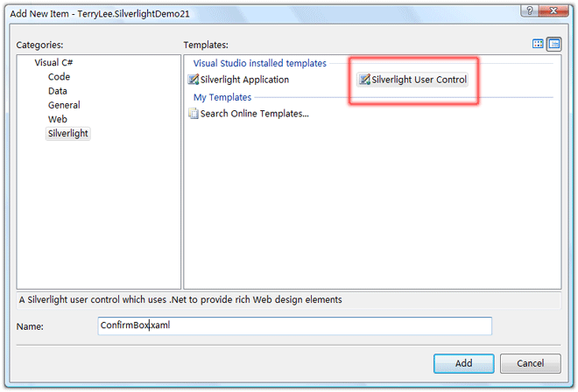The image size is (578, 392).
Task: Select the Silverlight category
Action: [68, 133]
